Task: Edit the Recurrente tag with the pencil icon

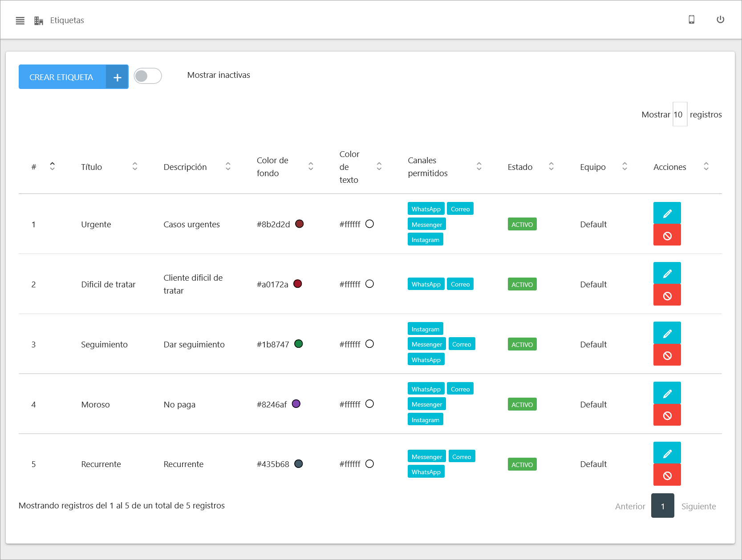Action: tap(667, 453)
